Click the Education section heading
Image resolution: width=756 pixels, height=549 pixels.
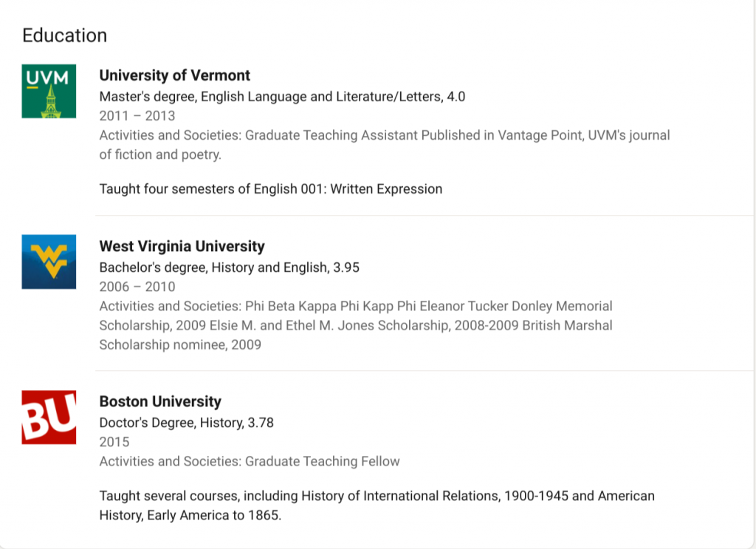(x=65, y=35)
